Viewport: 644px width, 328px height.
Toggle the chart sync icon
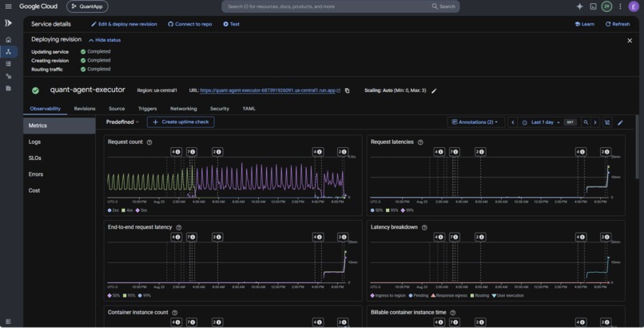pos(607,122)
